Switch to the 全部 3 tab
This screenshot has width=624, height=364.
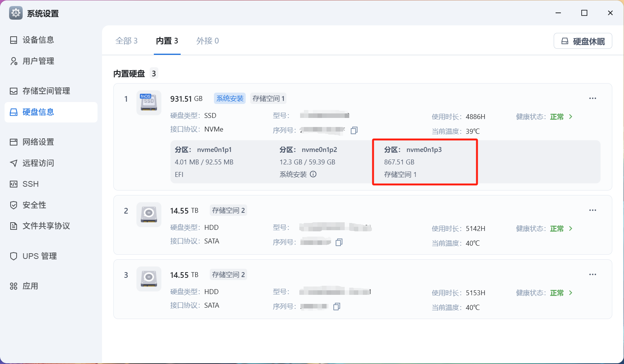click(126, 41)
